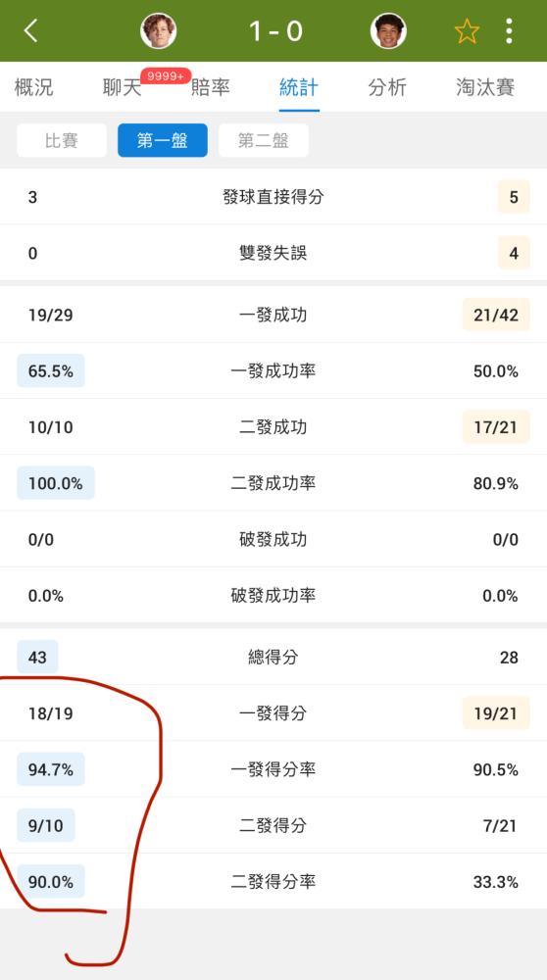The height and width of the screenshot is (980, 547).
Task: Tap the right player's avatar photo
Action: coord(388,30)
